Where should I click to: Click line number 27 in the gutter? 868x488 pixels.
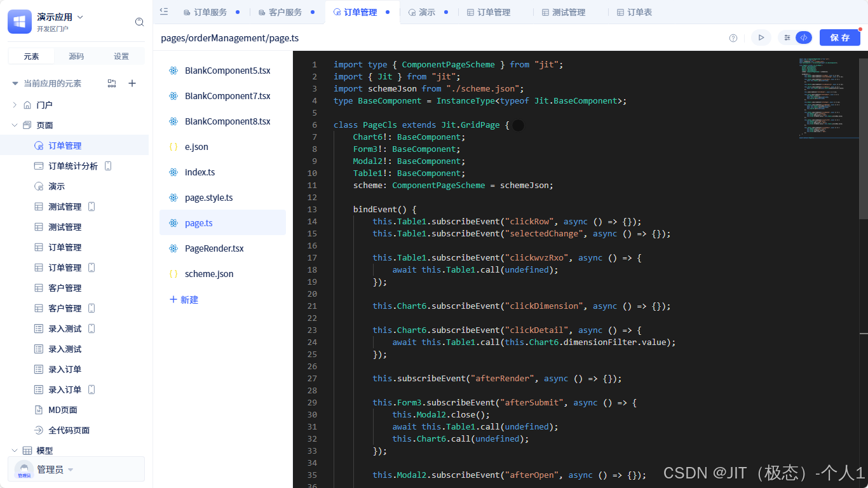coord(312,378)
